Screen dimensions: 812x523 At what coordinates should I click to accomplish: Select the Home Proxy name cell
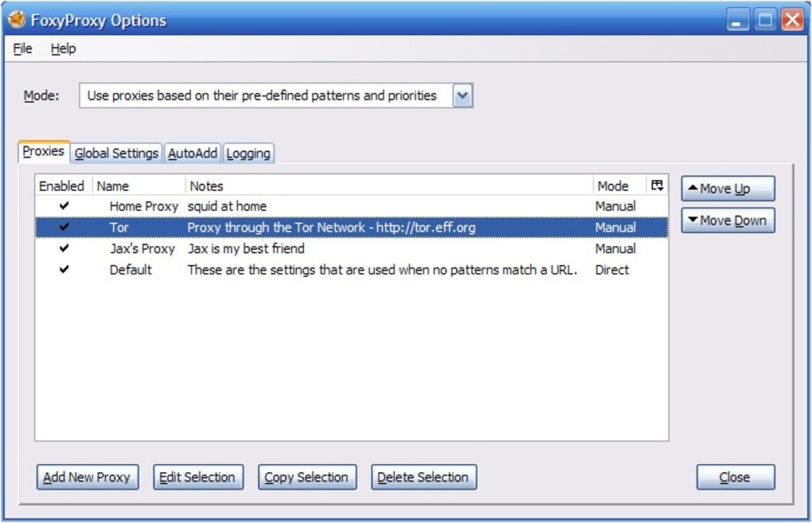coord(144,206)
